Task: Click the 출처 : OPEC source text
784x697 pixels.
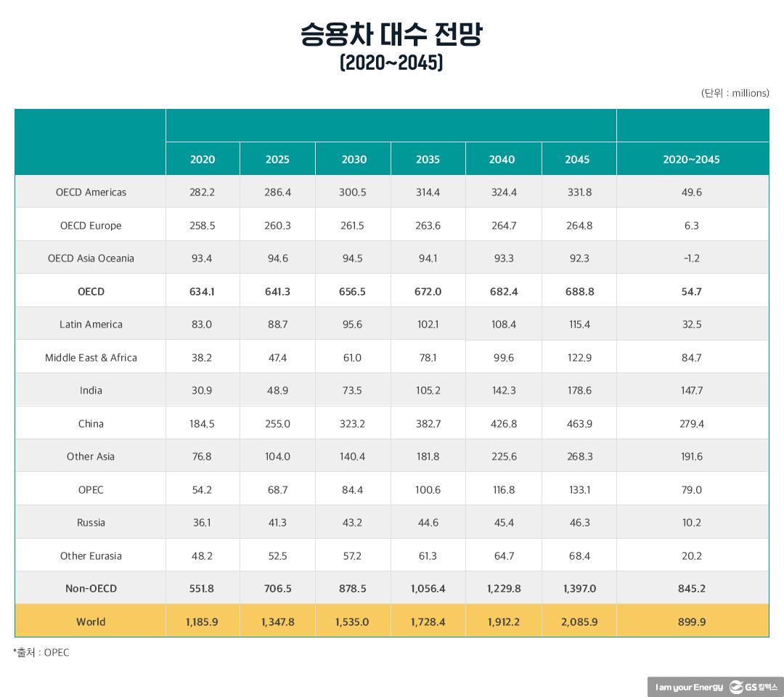Action: 40,653
